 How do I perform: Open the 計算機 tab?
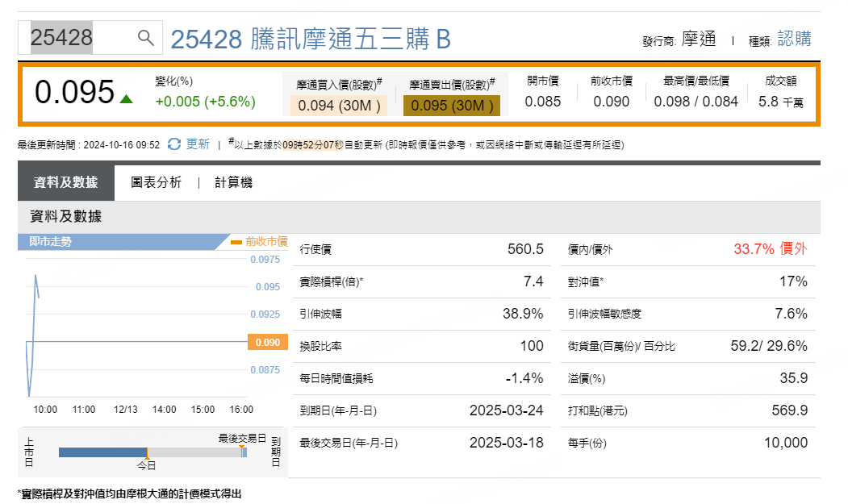click(x=233, y=183)
